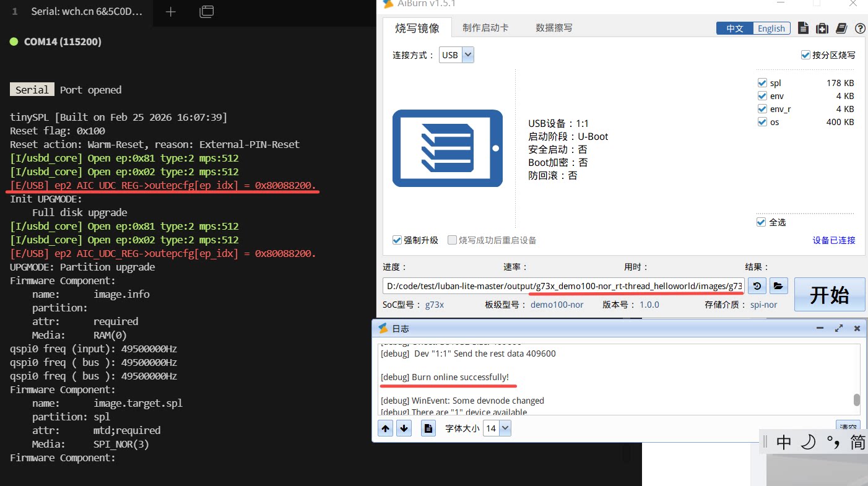Screen dimensions: 868x486
Task: Click the 'UPGMODE: Partition upgrade' terminal line
Action: coord(82,267)
